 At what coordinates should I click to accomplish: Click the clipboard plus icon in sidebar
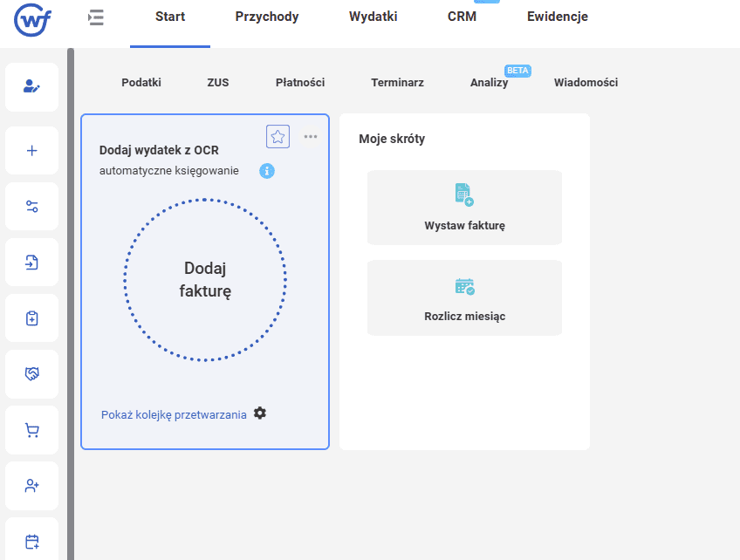pos(32,318)
